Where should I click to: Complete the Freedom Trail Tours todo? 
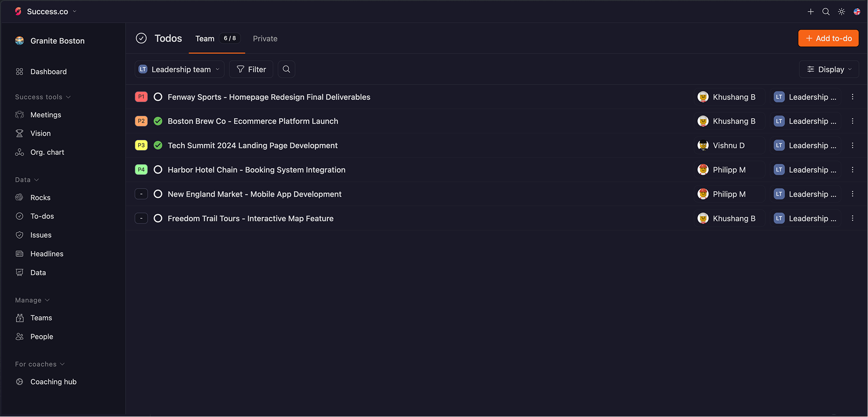158,218
